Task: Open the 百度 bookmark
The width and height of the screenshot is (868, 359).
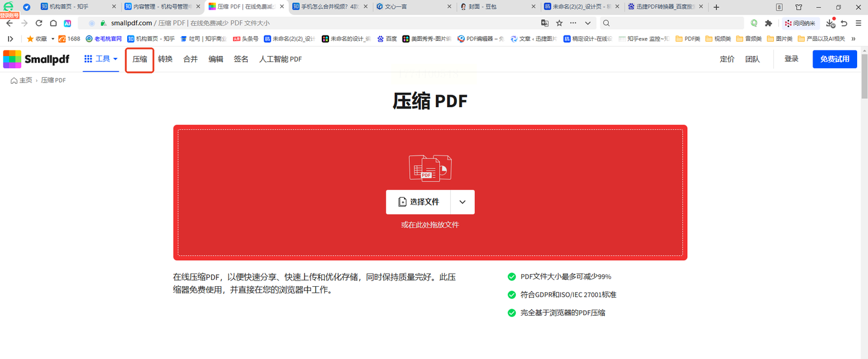Action: [x=387, y=39]
